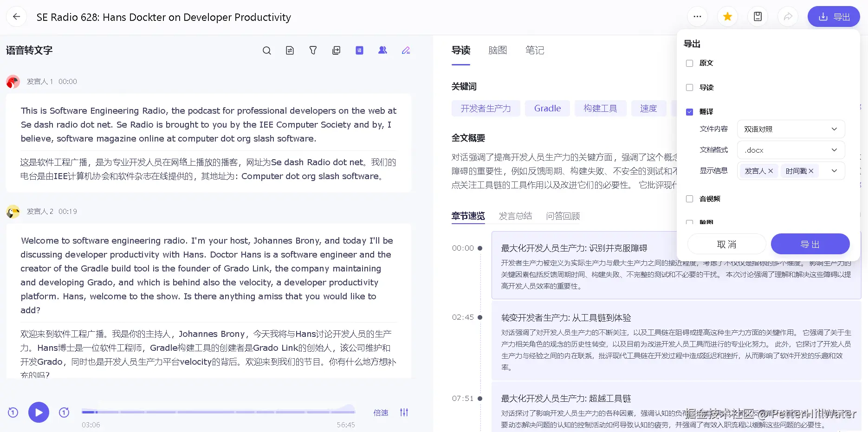Click the copy-out icon in the transcript toolbar

coord(337,51)
